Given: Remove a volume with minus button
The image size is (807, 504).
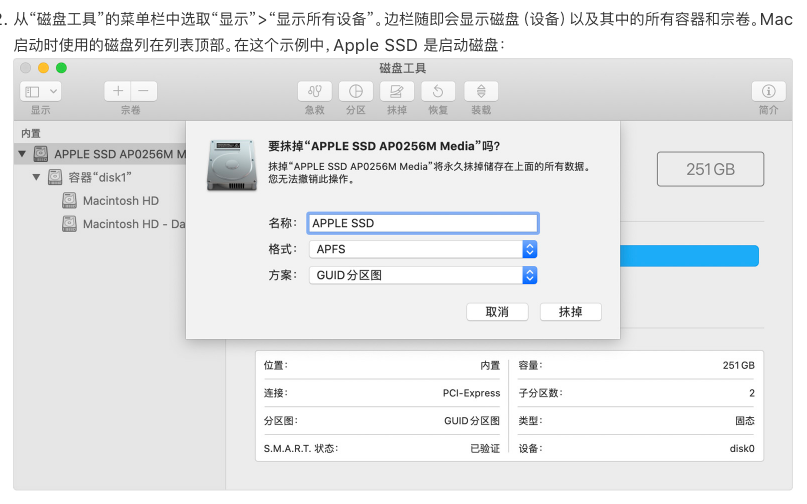Looking at the screenshot, I should coord(144,92).
